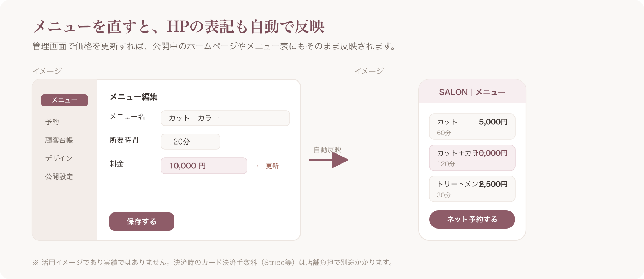
Task: Click the 所要時間 field showing 120分
Action: tap(190, 142)
